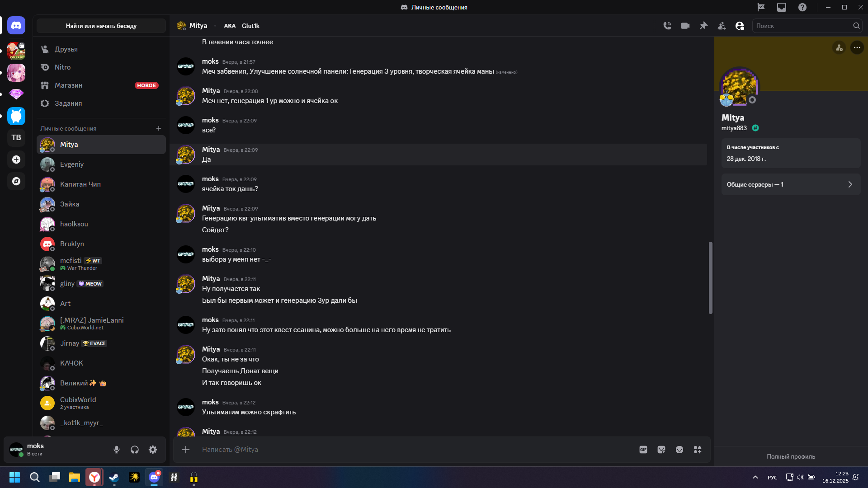Click the message input field
Image resolution: width=868 pixels, height=488 pixels.
(x=407, y=450)
